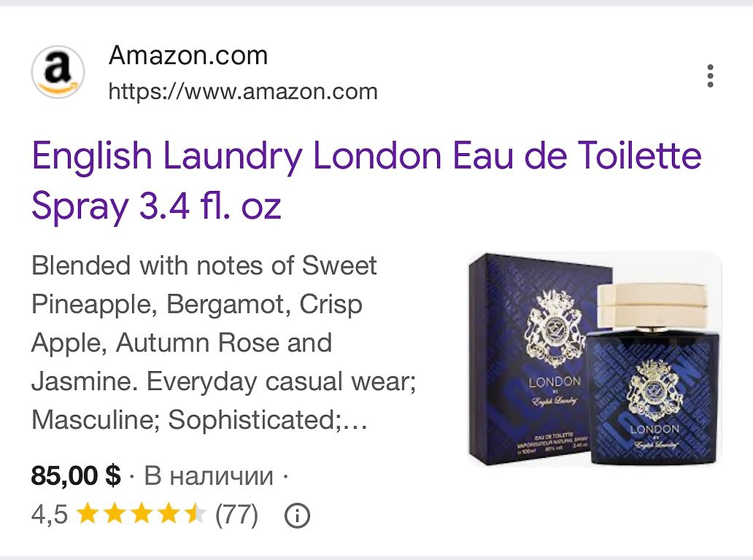Click the 85,00 $ price
The image size is (753, 560).
tap(76, 475)
